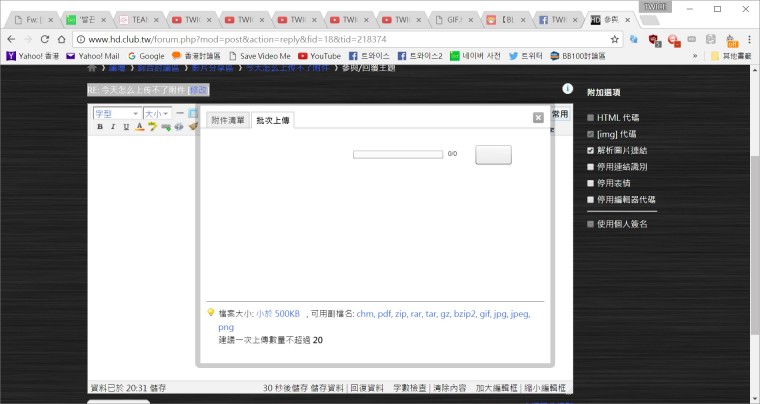Click the 修改 link beside subject
This screenshot has height=404, width=760.
pyautogui.click(x=198, y=90)
